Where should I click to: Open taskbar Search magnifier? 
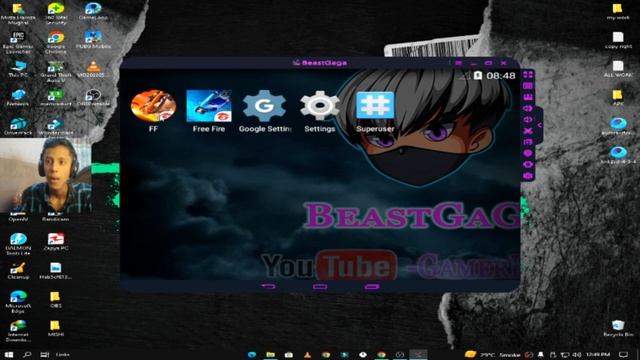pyautogui.click(x=27, y=355)
